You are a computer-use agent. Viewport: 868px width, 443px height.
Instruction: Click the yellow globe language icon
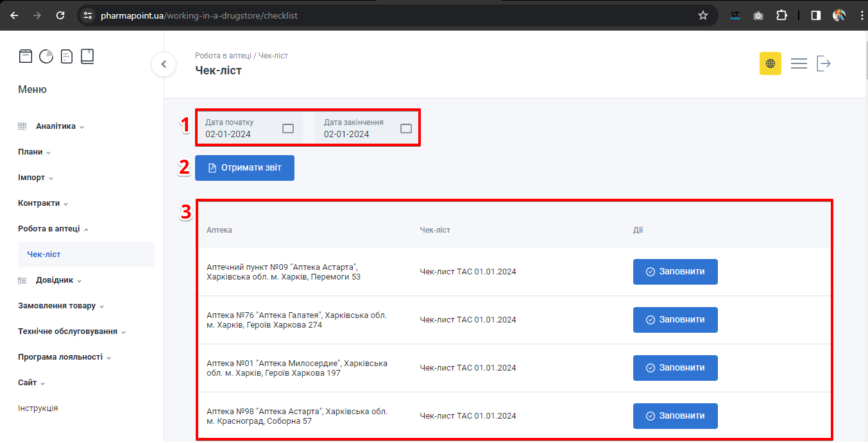(x=770, y=63)
